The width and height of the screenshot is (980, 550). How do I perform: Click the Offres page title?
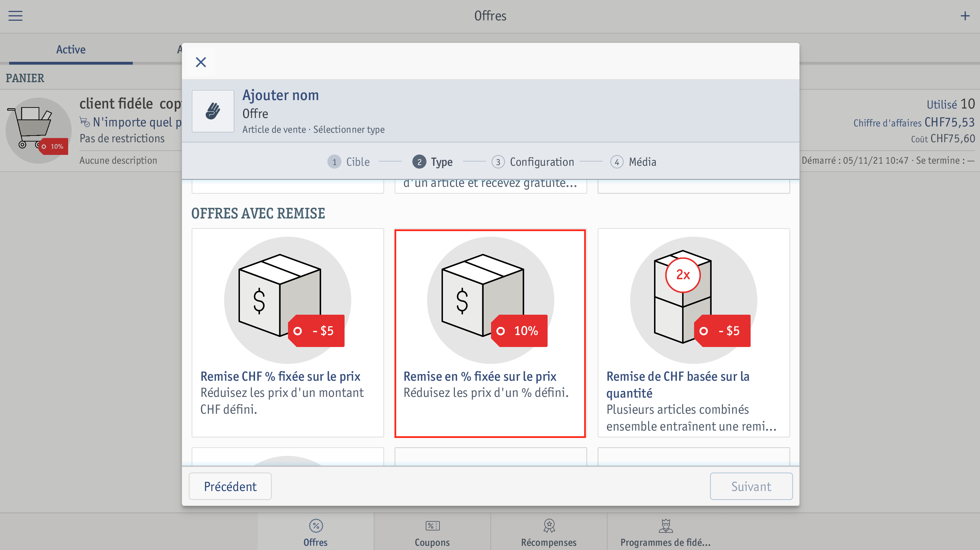coord(490,16)
